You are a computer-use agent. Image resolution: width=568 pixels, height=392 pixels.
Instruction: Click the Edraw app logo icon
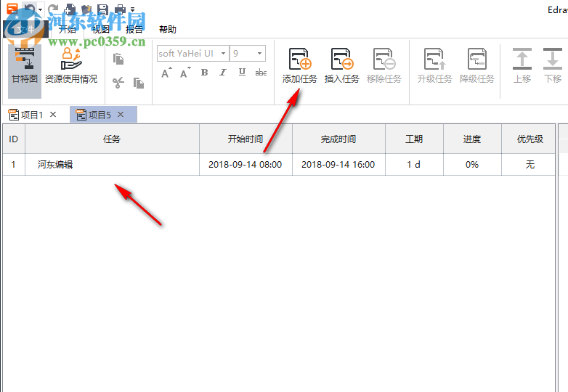tap(12, 8)
